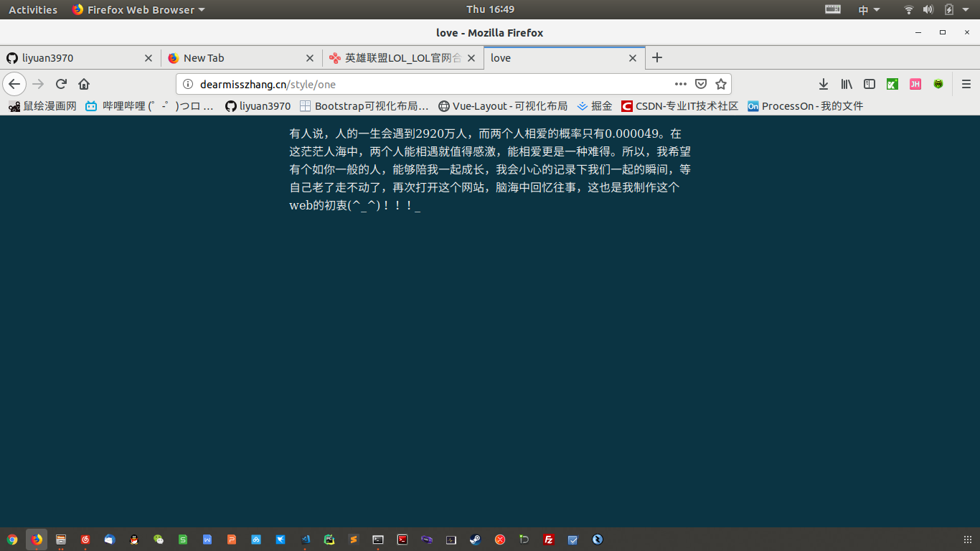Viewport: 980px width, 551px height.
Task: Open Vue-Layout bookmark
Action: [502, 106]
